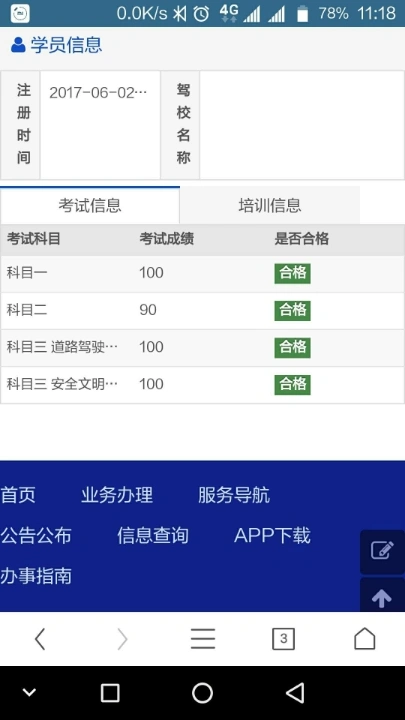Viewport: 405px width, 720px height.
Task: Open the 服务导航 footer link
Action: [x=234, y=495]
